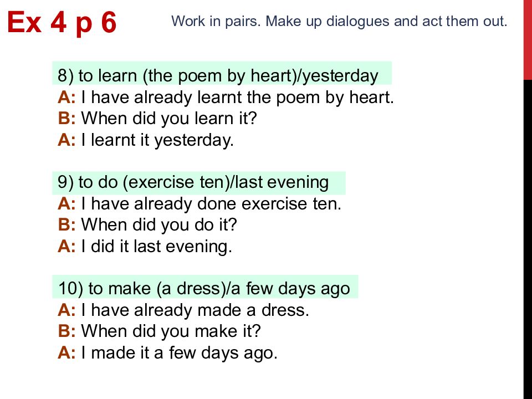Image resolution: width=532 pixels, height=399 pixels.
Task: Click the red accent bar at top right
Action: point(528,40)
